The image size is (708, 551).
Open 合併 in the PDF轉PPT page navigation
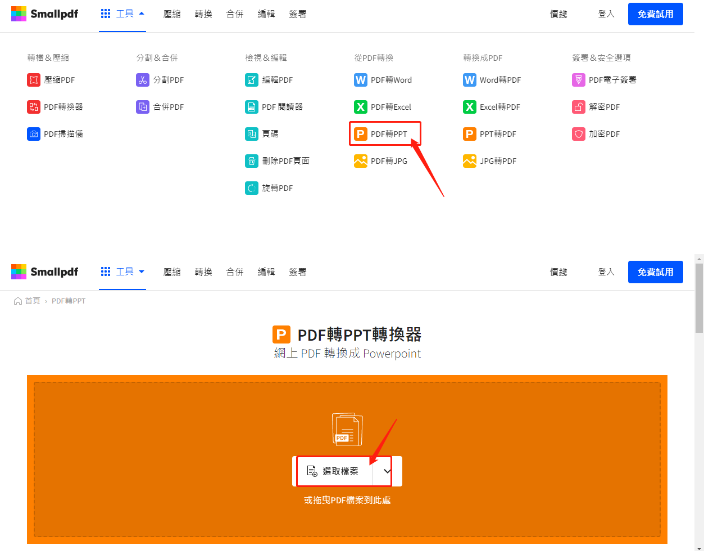[234, 272]
